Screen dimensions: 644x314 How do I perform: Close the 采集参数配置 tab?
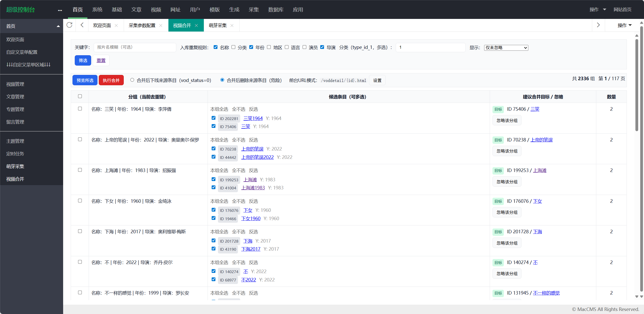[x=161, y=25]
